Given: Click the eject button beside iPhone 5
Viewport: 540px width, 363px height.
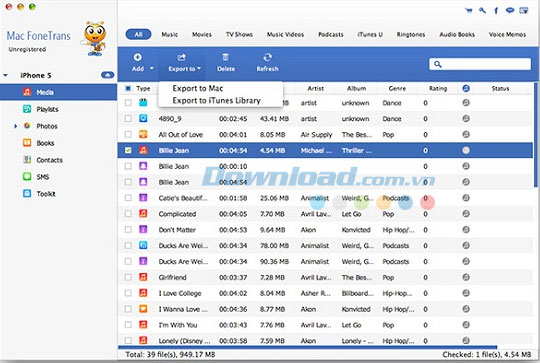Looking at the screenshot, I should pyautogui.click(x=107, y=75).
